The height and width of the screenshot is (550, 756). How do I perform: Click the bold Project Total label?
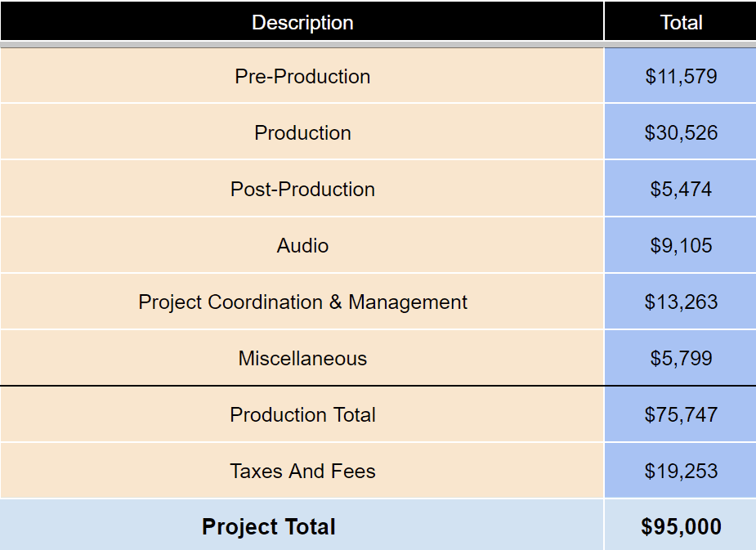269,527
